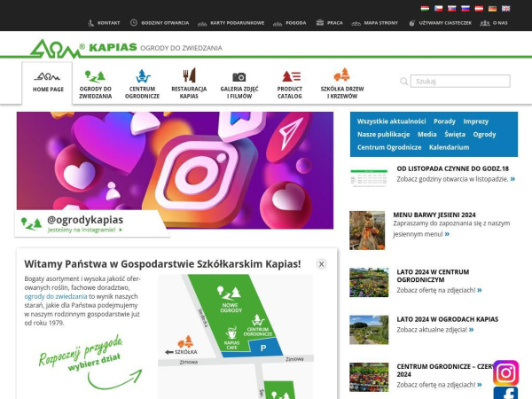Open Ogrody do zwiedzania menu item
Viewport: 532px width, 399px height.
(96, 84)
